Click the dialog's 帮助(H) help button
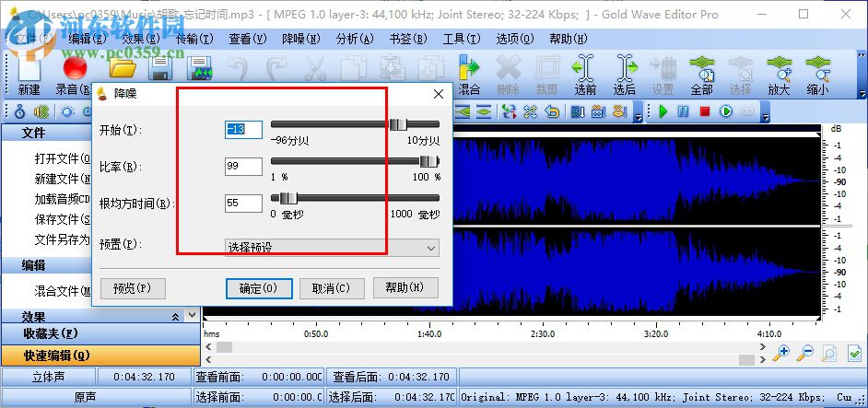The width and height of the screenshot is (868, 408). click(x=405, y=288)
